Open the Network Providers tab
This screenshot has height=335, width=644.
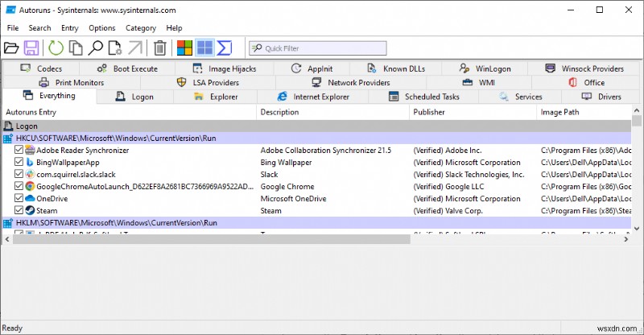click(x=351, y=82)
